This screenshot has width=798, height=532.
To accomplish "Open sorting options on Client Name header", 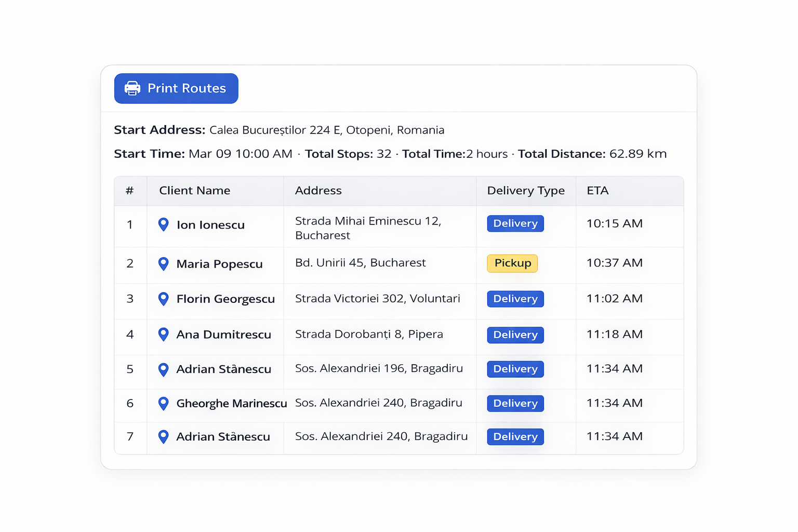I will (x=195, y=191).
